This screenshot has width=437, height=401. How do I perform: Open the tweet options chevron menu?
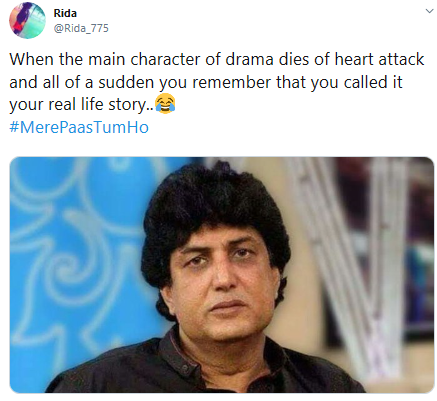[429, 11]
